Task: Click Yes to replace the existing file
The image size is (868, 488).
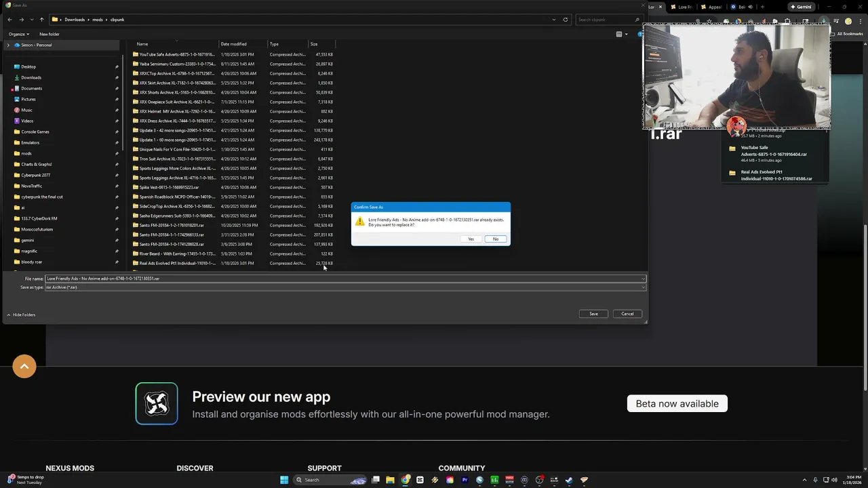Action: pos(471,239)
